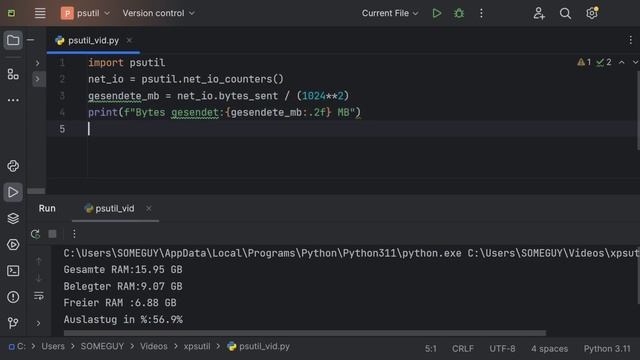
Task: Click the 'Auslastug in %:56.9%' output
Action: click(123, 320)
